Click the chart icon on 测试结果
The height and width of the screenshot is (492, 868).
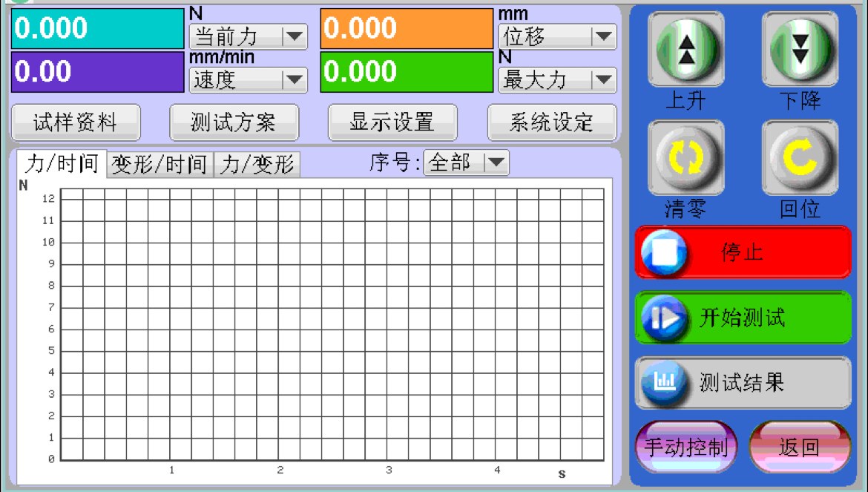coord(664,382)
